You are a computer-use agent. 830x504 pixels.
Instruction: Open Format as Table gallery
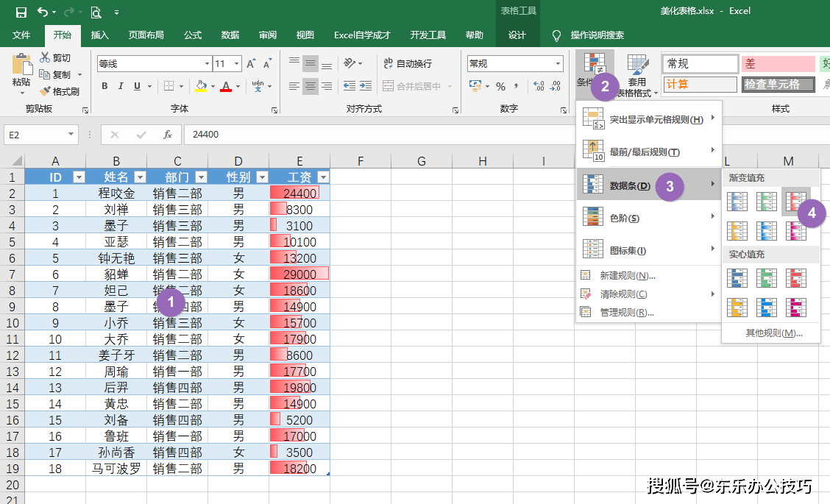pos(638,76)
